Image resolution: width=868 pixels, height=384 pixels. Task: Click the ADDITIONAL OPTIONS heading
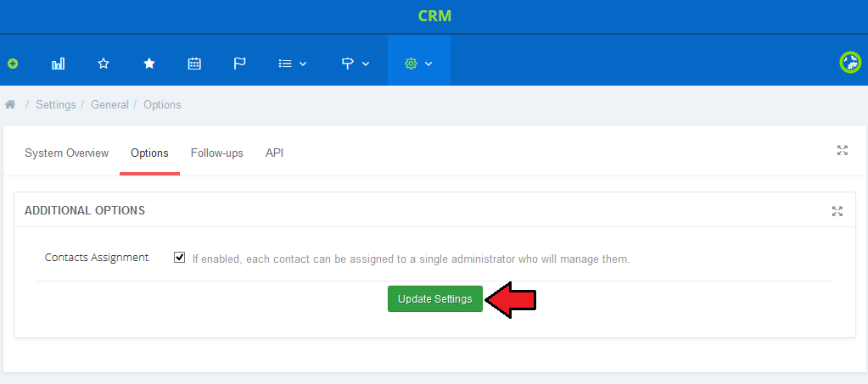click(85, 210)
